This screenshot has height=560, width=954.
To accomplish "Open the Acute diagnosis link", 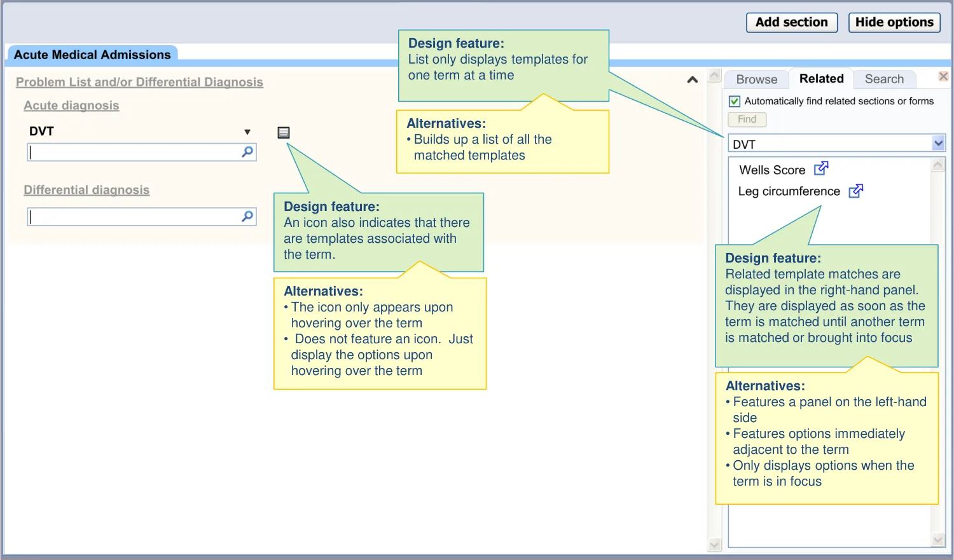I will 71,106.
